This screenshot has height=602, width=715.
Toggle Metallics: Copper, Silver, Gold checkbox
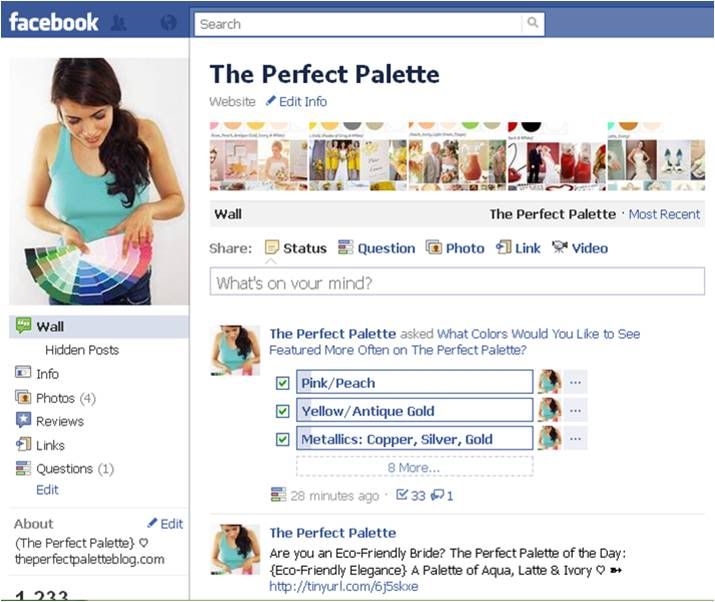point(283,440)
